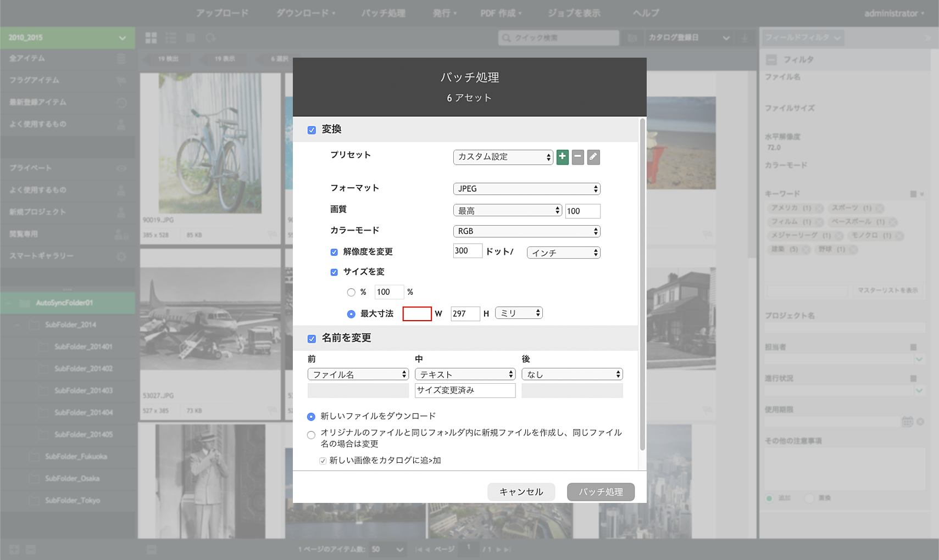
Task: Click the airplane thumbnail 53027.JPG
Action: 210,318
